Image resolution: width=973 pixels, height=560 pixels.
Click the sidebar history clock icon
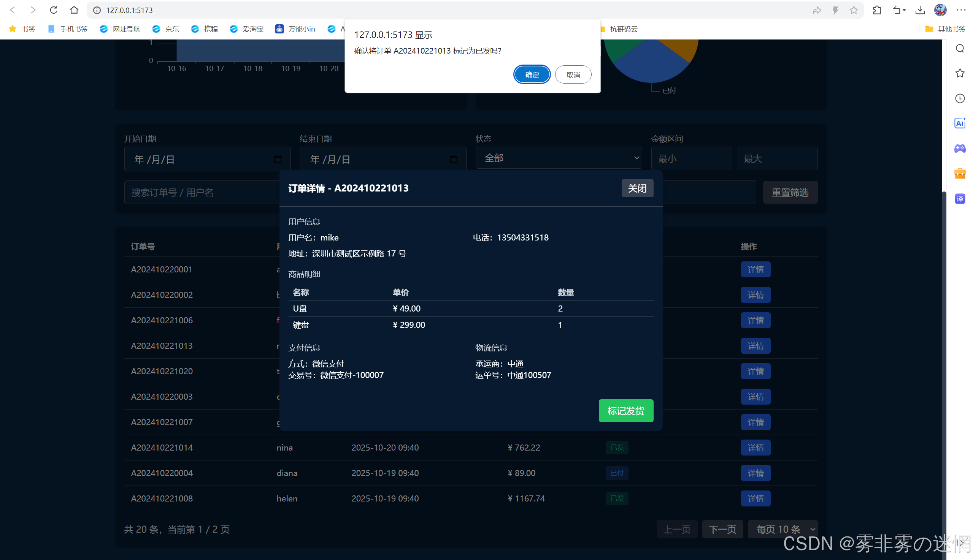pos(960,98)
